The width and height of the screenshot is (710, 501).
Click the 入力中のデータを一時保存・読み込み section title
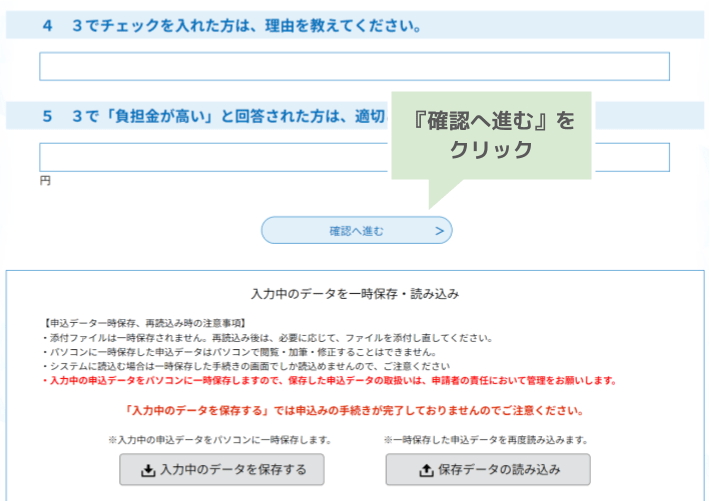[354, 294]
